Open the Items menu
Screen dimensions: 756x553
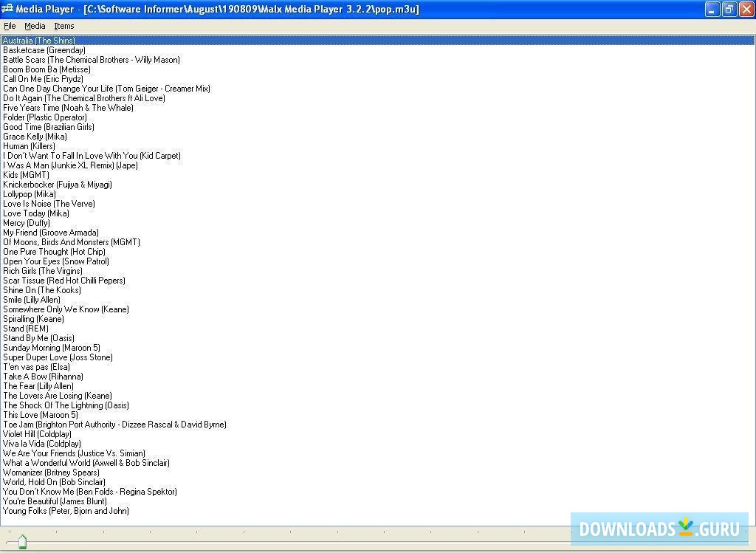(64, 25)
